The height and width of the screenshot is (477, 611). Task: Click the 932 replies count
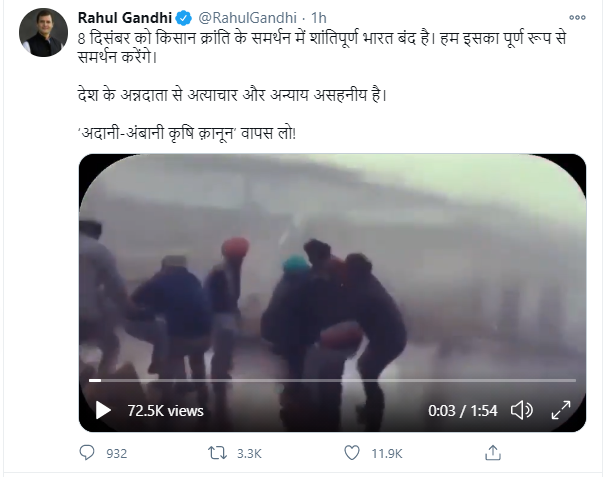click(116, 453)
